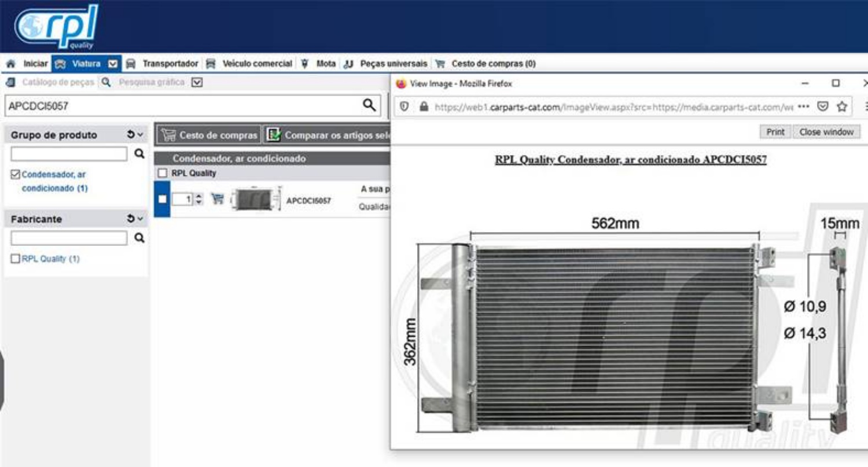Check the RPL Quality (1) manufacturer checkbox
The image size is (868, 467).
click(x=15, y=259)
